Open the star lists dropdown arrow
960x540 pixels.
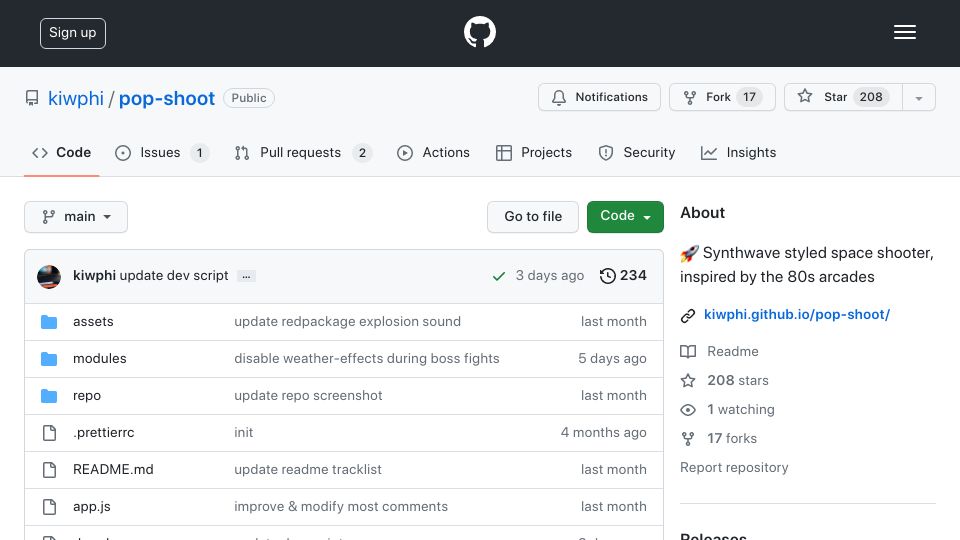(919, 98)
